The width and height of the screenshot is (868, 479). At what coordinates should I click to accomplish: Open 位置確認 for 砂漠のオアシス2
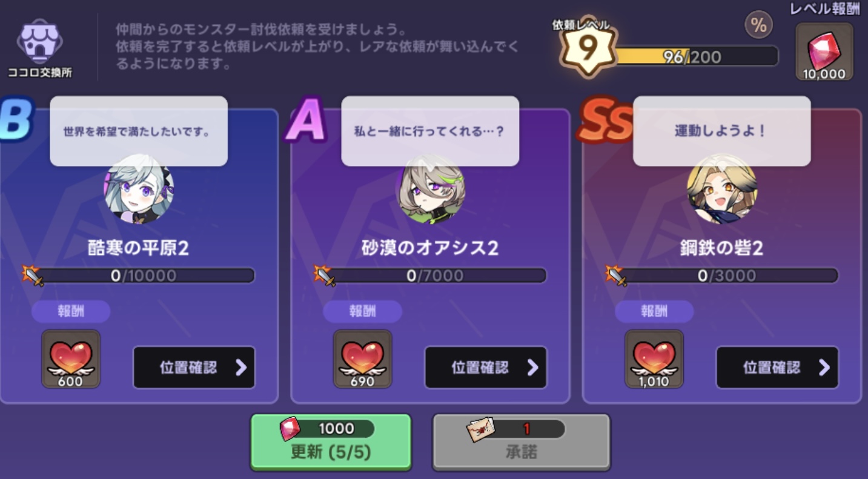[x=486, y=368]
